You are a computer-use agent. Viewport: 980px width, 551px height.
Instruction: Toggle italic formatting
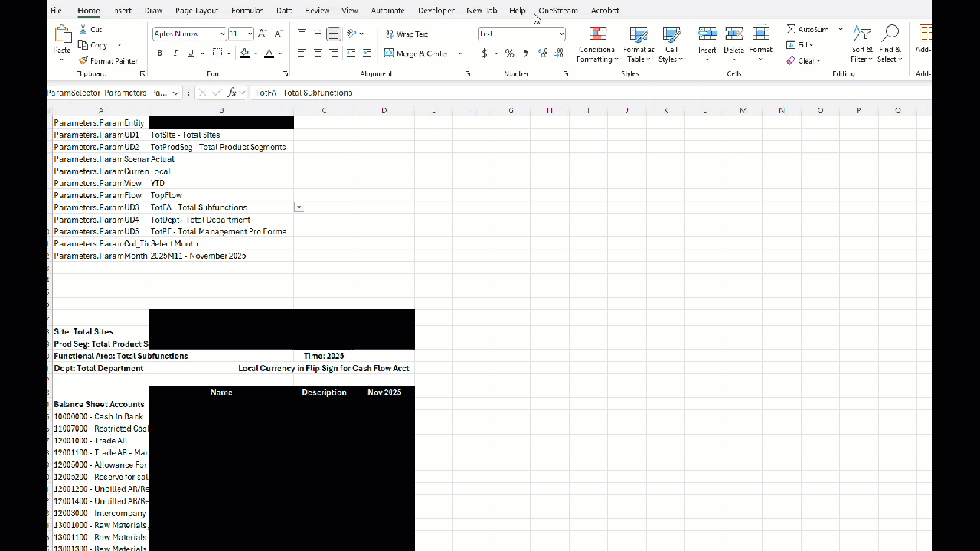pos(175,53)
